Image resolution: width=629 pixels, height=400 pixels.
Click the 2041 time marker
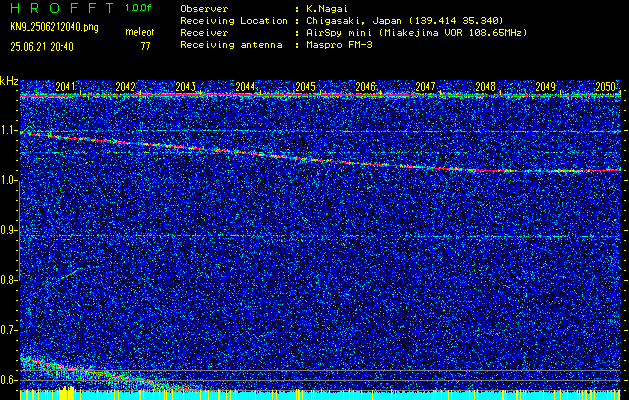[65, 86]
